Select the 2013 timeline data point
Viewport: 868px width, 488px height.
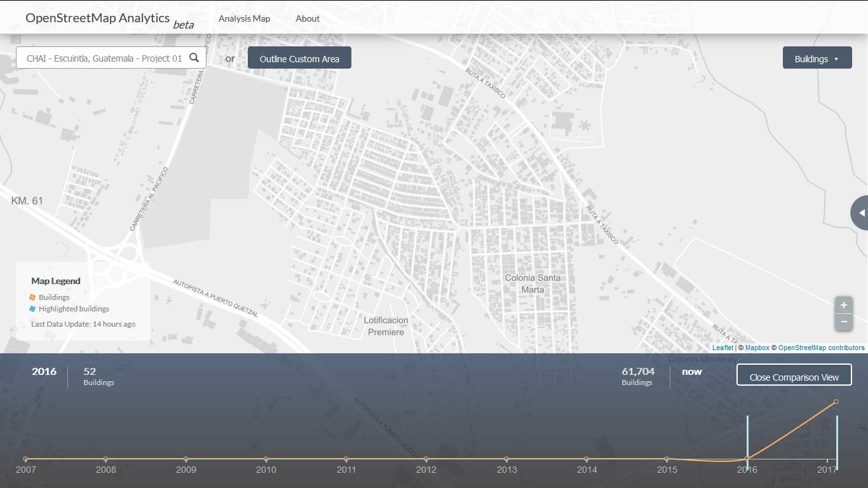tap(506, 459)
